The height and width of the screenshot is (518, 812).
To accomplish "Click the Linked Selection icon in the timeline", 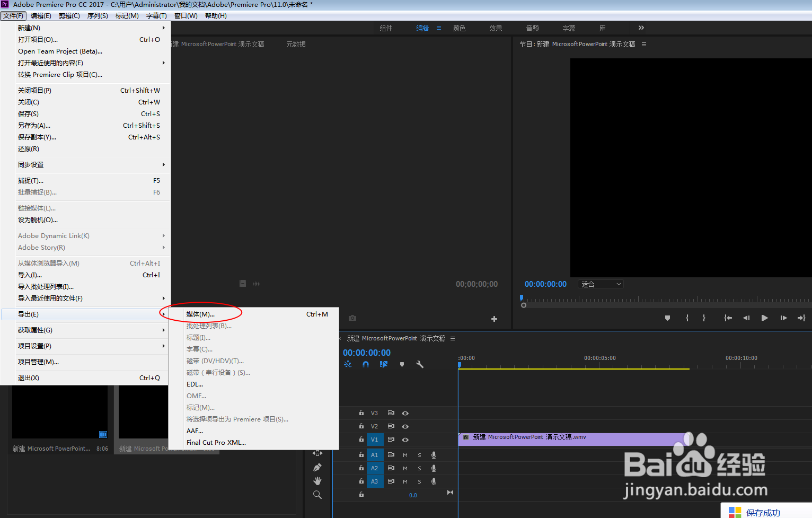I will (x=383, y=364).
